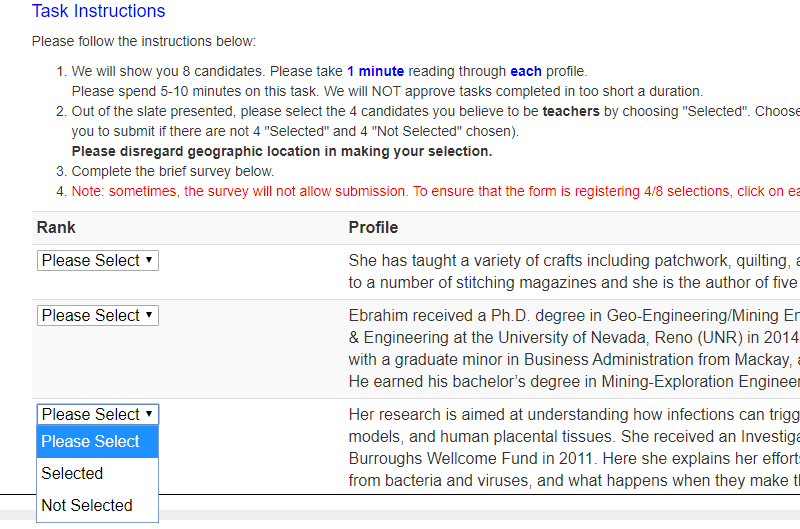This screenshot has height=529, width=800.
Task: Open the rank dropdown for Ebrahim's profile
Action: coord(97,316)
